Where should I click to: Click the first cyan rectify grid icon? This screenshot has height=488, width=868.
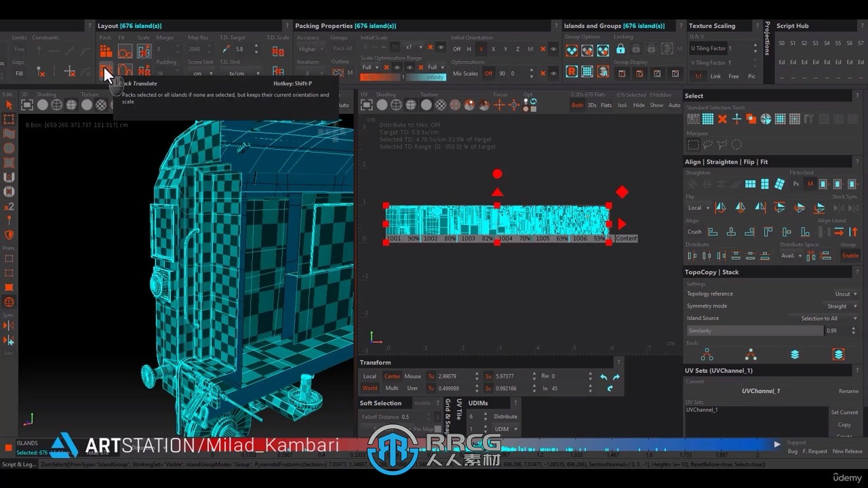coord(750,184)
